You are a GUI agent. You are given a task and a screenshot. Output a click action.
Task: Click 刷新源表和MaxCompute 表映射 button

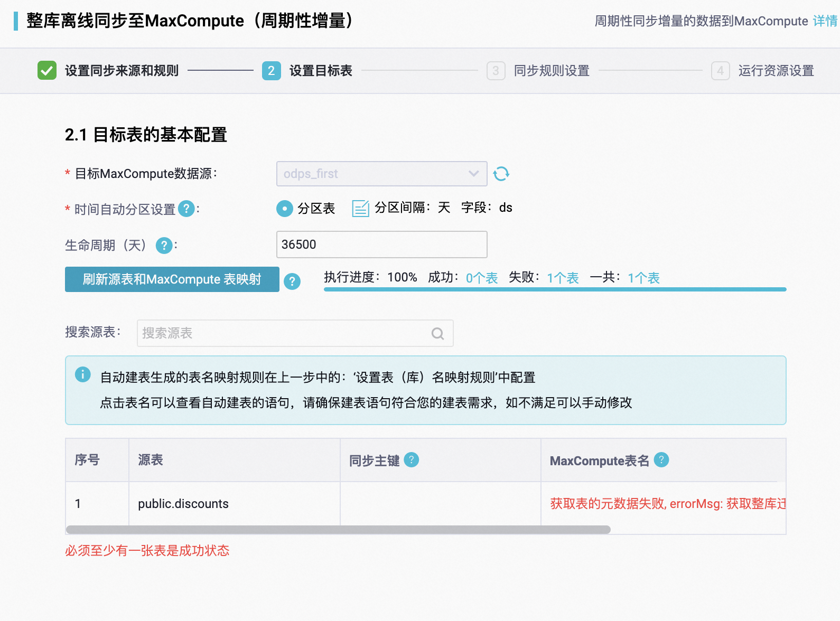coord(172,279)
